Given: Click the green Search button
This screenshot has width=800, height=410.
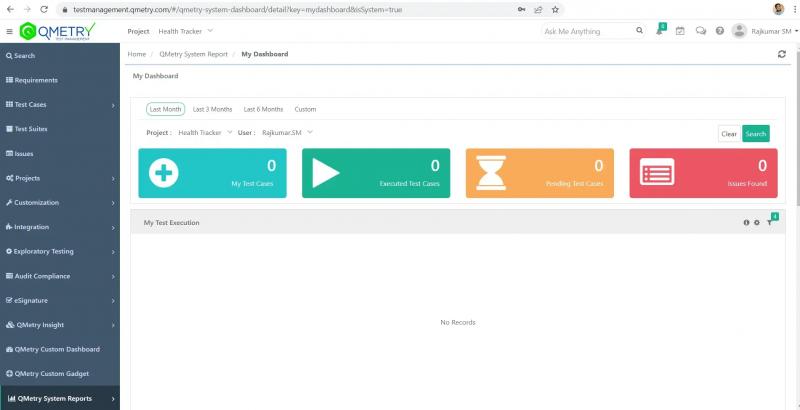Looking at the screenshot, I should coord(756,134).
